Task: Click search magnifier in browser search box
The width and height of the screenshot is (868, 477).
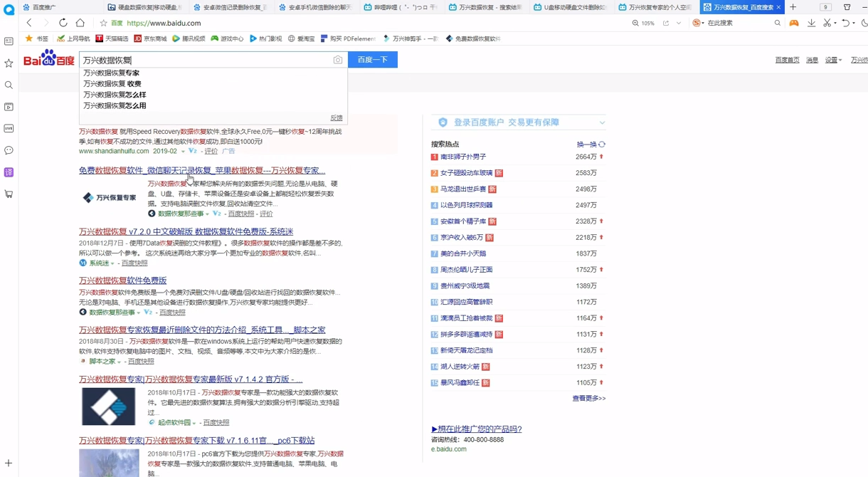Action: pos(778,23)
